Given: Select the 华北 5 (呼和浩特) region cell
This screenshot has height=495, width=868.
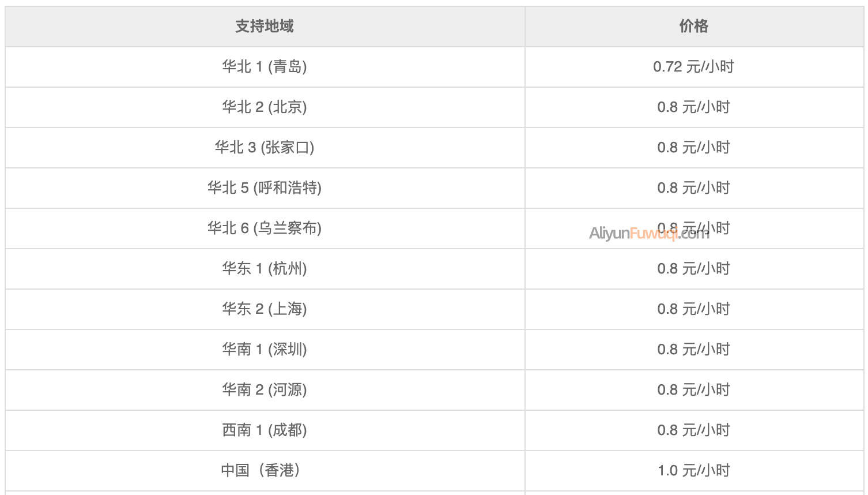Looking at the screenshot, I should (x=265, y=188).
